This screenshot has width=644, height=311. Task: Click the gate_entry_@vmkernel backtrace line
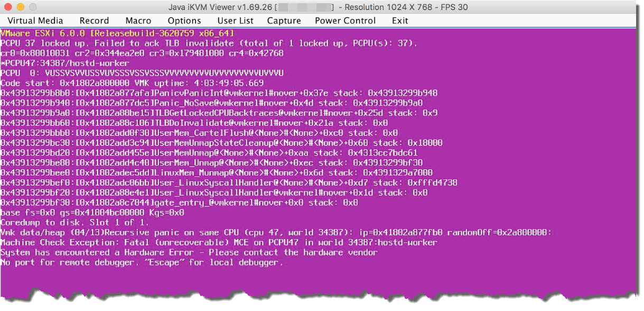(x=179, y=202)
